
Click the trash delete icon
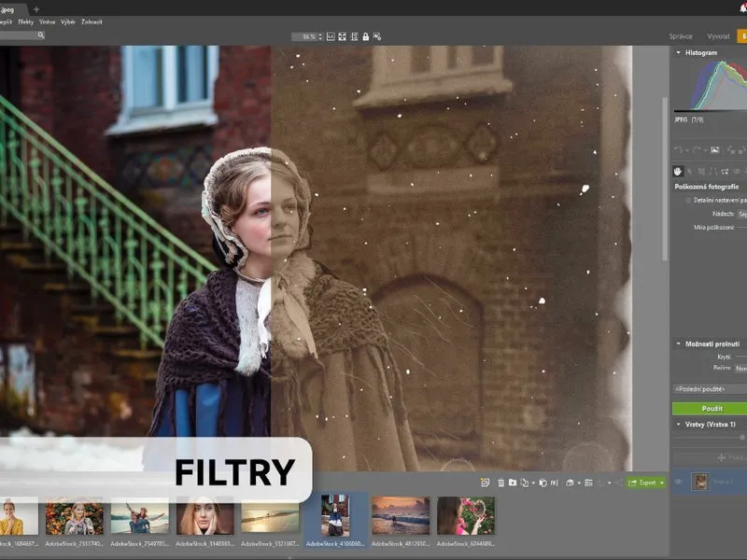pos(500,483)
